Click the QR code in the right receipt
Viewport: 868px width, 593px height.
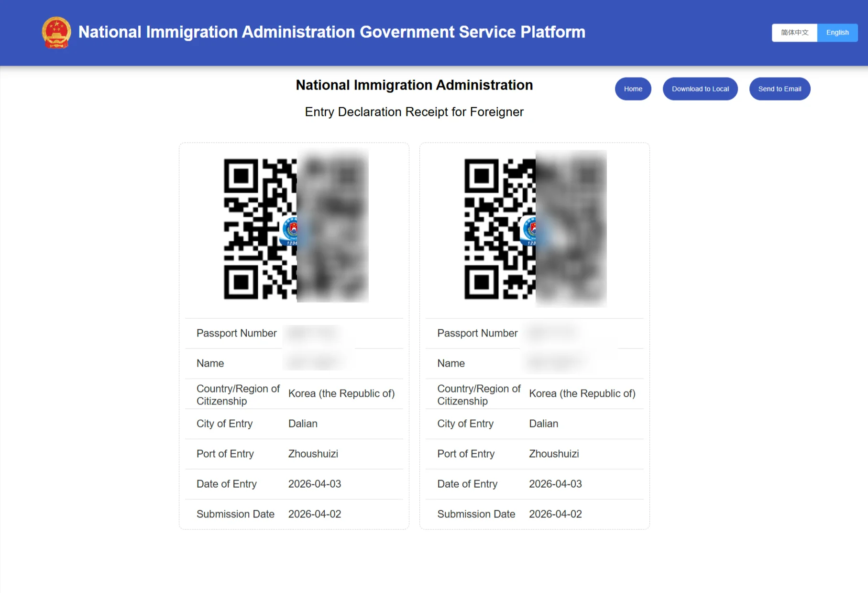[536, 229]
